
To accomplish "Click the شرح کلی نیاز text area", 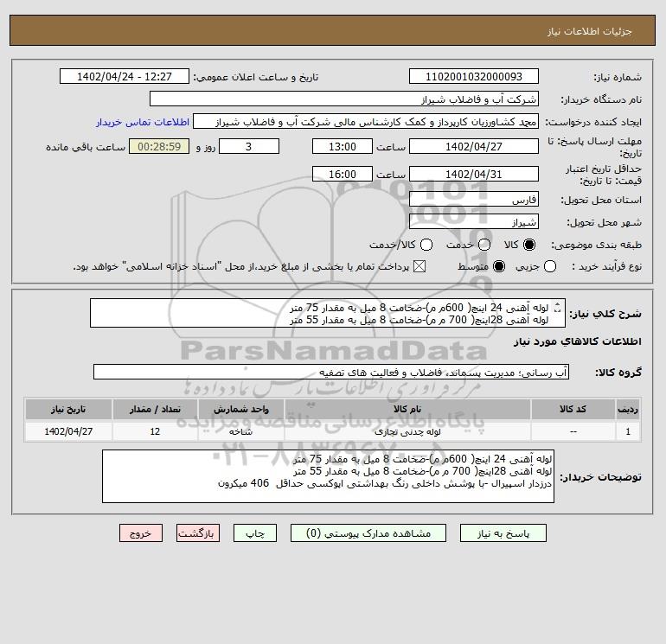I will point(328,313).
